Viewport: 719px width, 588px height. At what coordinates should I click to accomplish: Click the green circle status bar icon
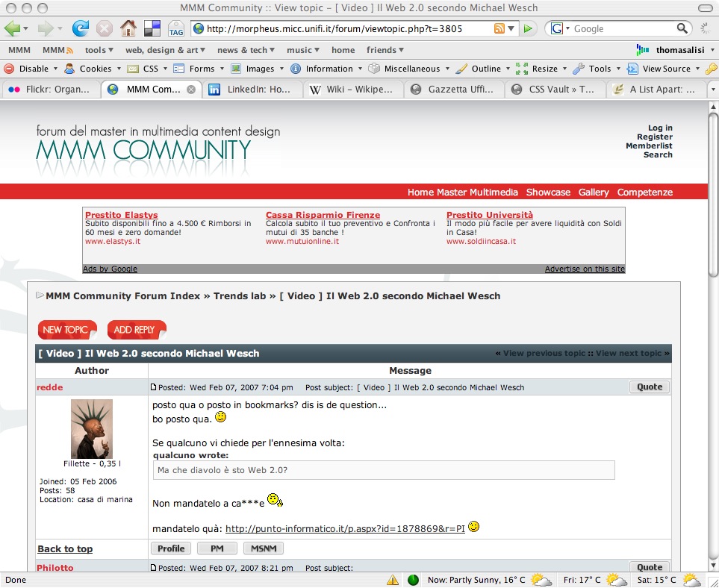tap(413, 580)
